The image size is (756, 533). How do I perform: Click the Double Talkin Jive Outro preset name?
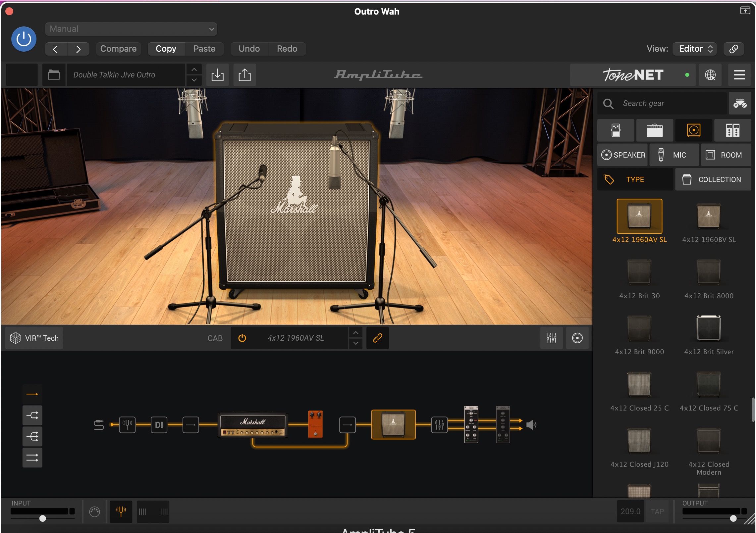pos(126,75)
